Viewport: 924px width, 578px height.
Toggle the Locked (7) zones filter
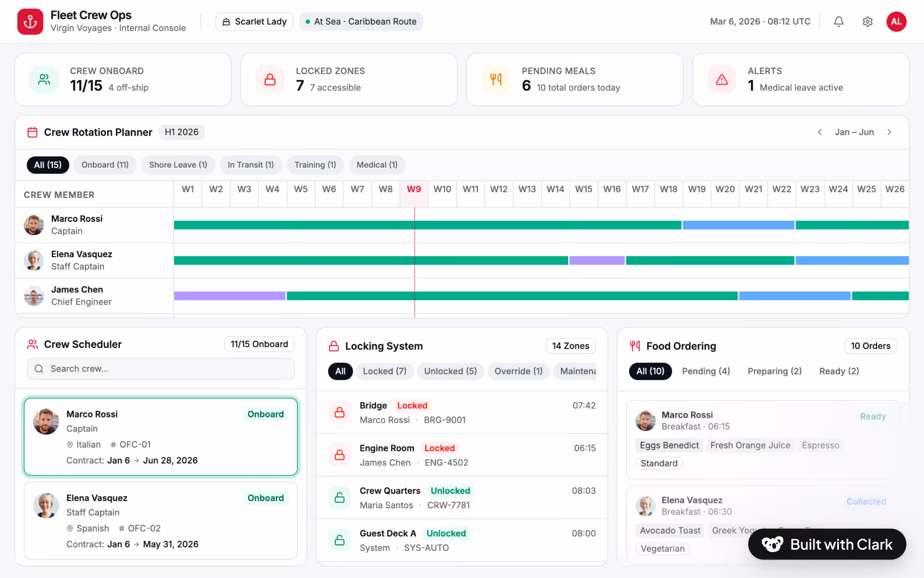coord(384,371)
